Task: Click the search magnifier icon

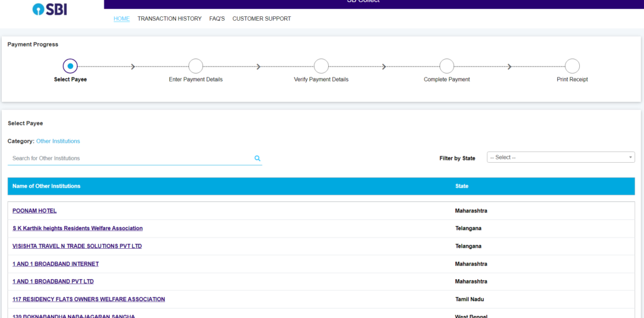Action: click(x=257, y=158)
